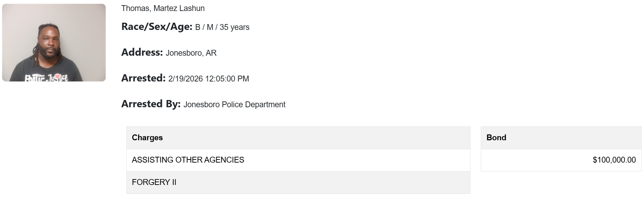Viewport: 644px width, 198px height.
Task: Click the state abbreviation AR
Action: 211,53
